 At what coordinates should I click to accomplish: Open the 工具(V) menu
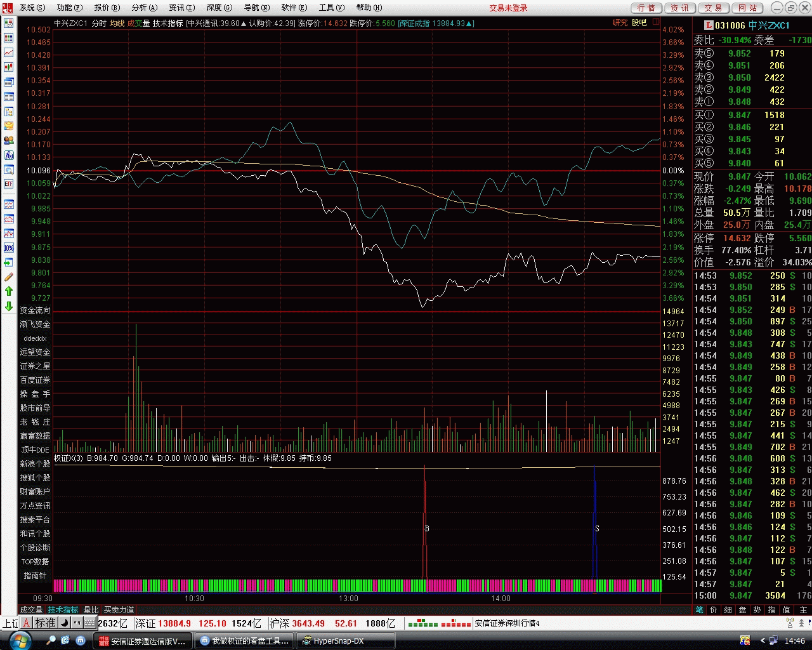332,8
